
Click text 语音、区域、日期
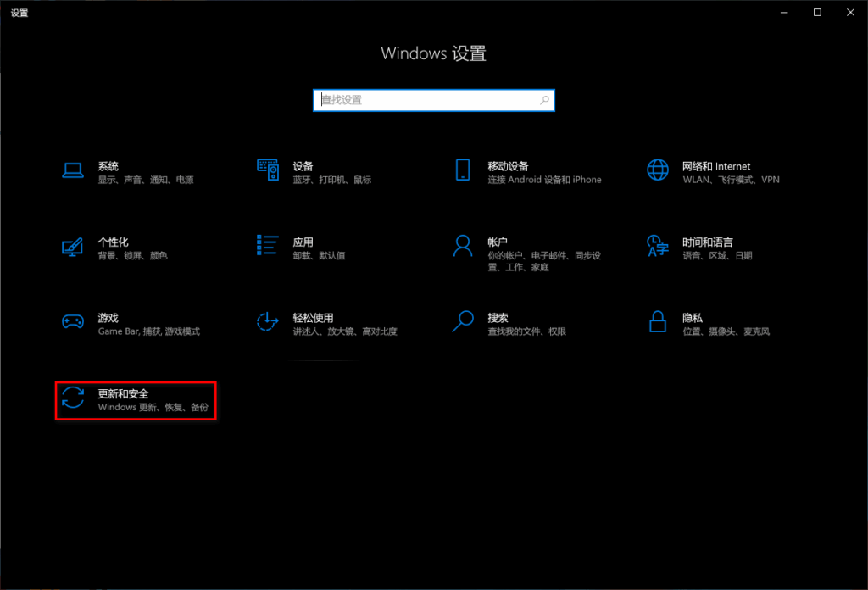coord(717,256)
